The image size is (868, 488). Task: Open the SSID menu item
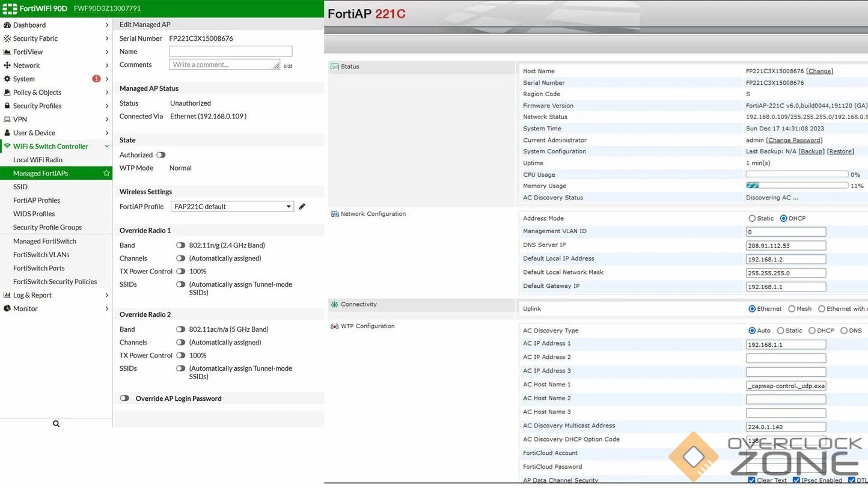pyautogui.click(x=20, y=187)
